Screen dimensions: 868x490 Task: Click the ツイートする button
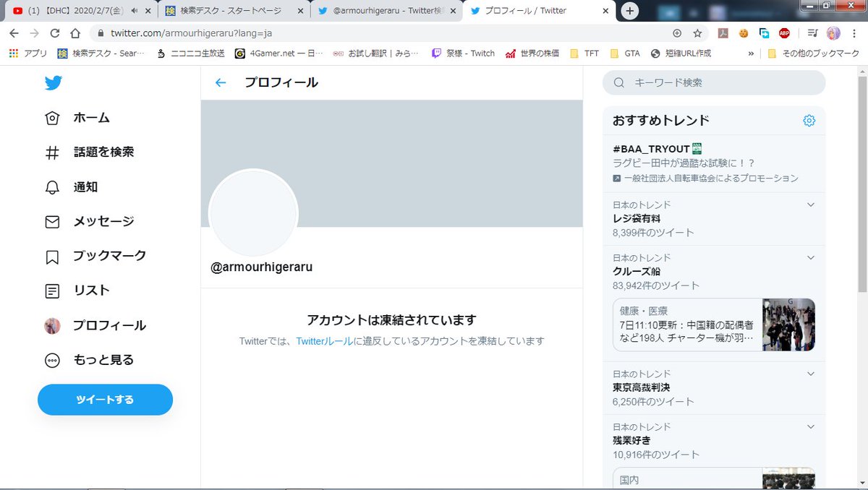pyautogui.click(x=105, y=400)
